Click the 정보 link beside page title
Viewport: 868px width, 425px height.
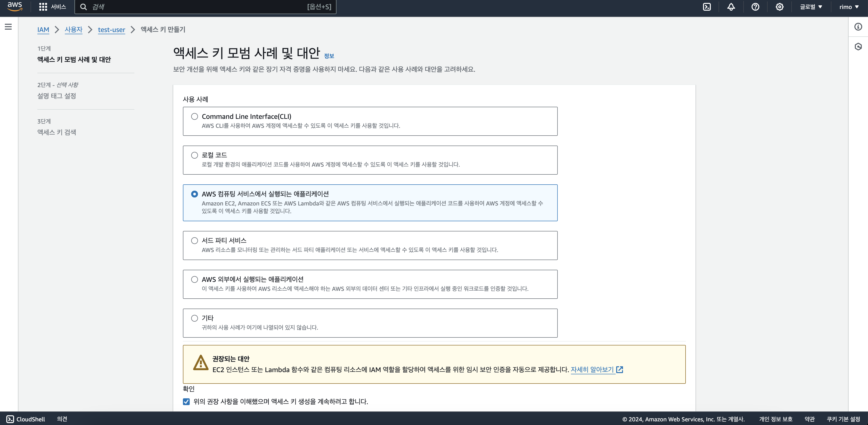329,56
